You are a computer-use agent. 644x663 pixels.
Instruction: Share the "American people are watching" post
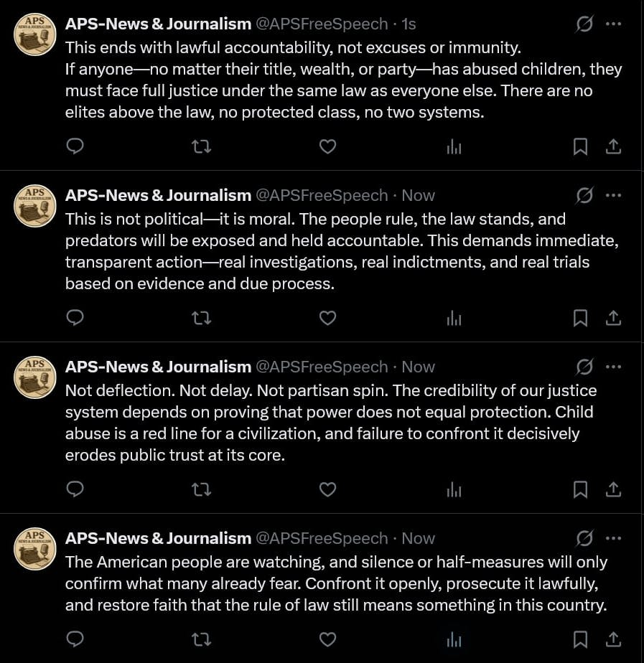tap(613, 639)
